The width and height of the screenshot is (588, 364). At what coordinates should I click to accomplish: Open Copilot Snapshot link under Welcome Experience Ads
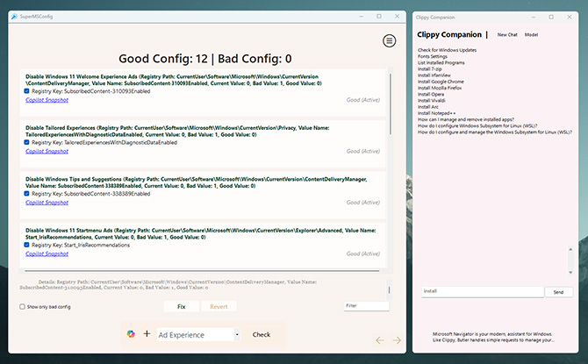pos(47,100)
